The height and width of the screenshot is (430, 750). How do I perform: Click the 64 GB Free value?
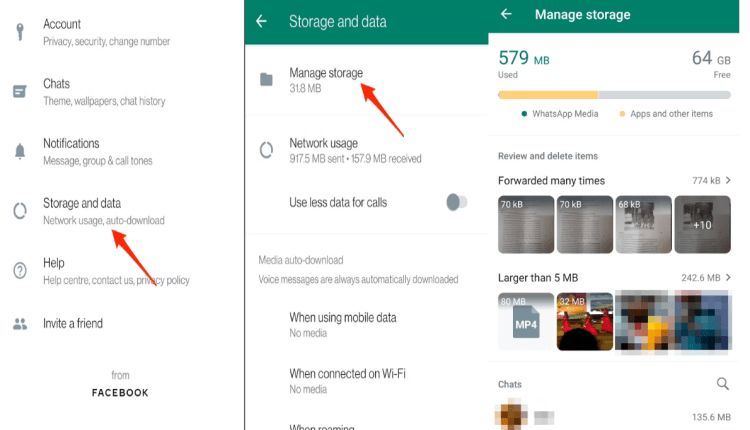(x=711, y=58)
